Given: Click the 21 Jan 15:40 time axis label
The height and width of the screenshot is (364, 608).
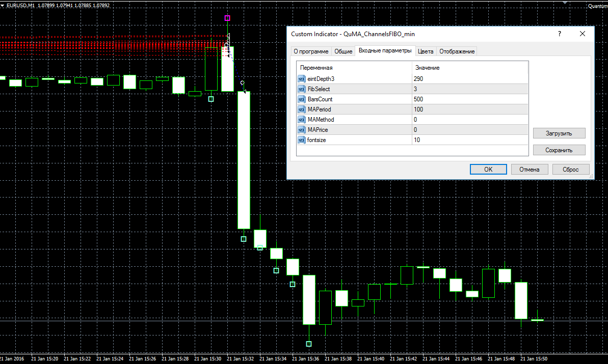Looking at the screenshot, I should [371, 358].
